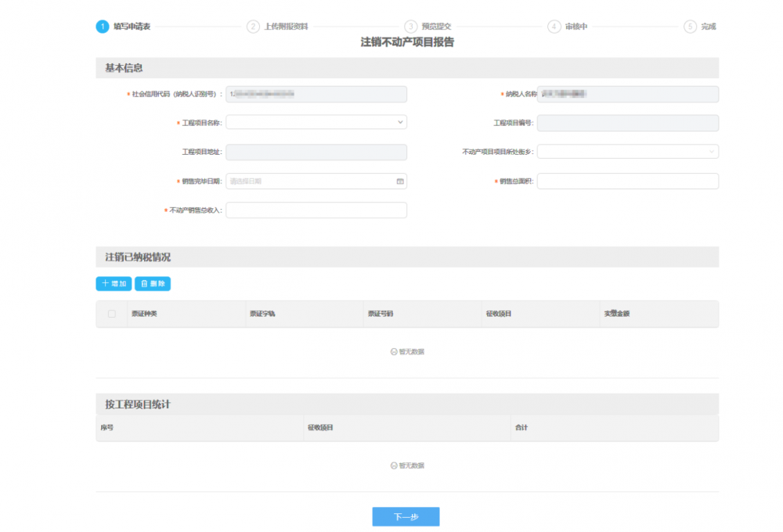Click the 征收项目 header in 按工程项目统计 table
Viewport: 783px width, 532px height.
point(320,428)
